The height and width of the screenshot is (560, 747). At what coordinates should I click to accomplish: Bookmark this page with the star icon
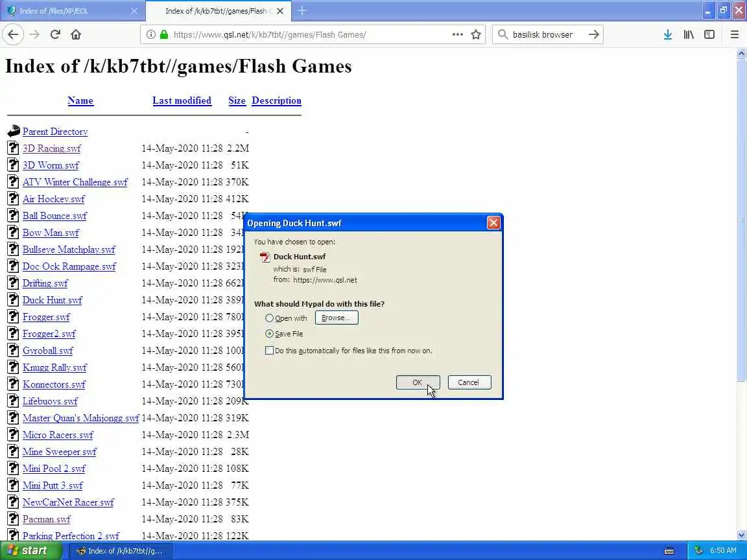[475, 34]
